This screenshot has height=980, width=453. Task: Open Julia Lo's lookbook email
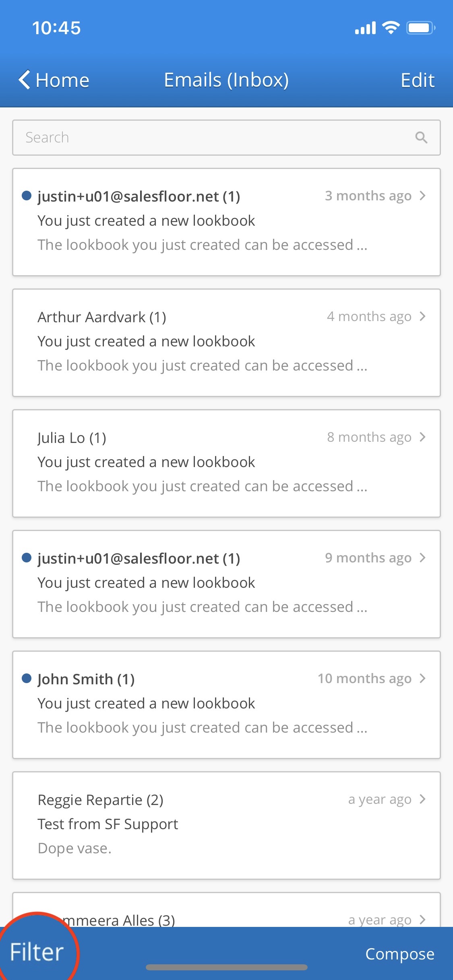pos(225,463)
